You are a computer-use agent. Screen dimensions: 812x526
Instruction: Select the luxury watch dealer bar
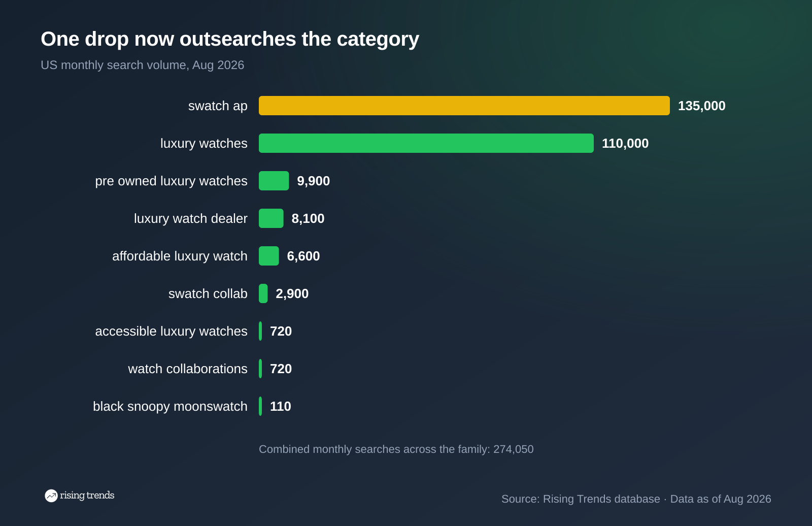271,218
